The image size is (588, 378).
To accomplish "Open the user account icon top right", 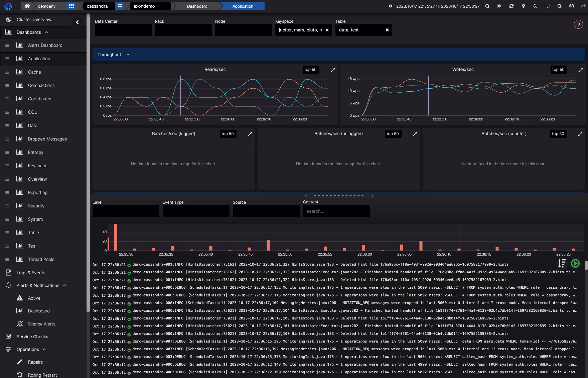I will 571,6.
